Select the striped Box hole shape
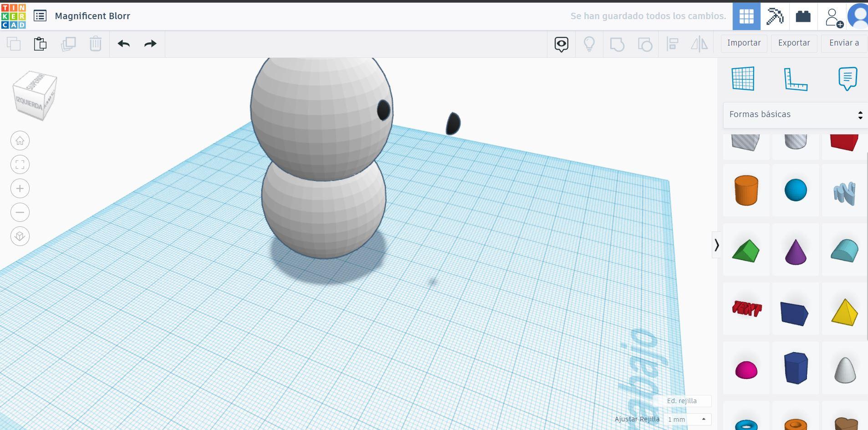Screen dimensions: 868x430 pyautogui.click(x=745, y=143)
